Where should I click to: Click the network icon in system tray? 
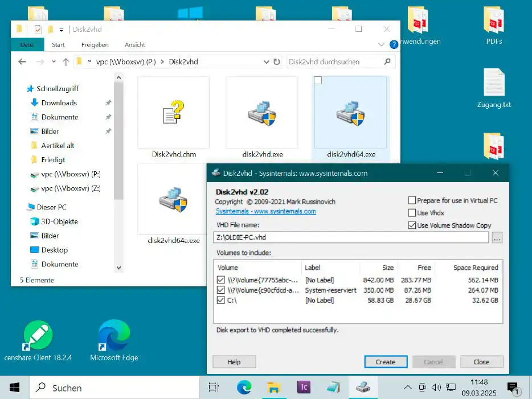pyautogui.click(x=451, y=387)
